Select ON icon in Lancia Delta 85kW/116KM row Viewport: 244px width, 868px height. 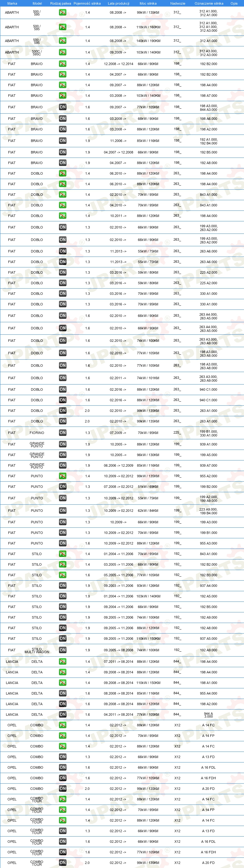pyautogui.click(x=62, y=693)
